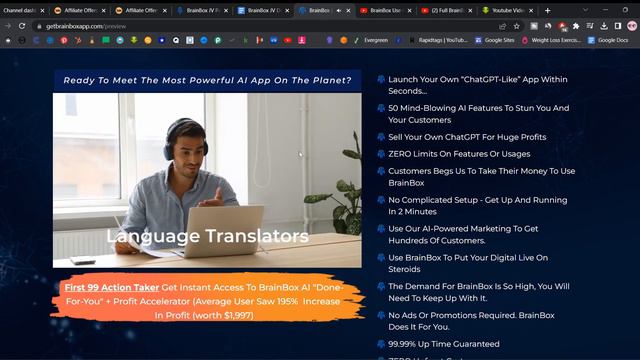Image resolution: width=640 pixels, height=360 pixels.
Task: Open the white Q circle bookmark icon
Action: [x=176, y=40]
